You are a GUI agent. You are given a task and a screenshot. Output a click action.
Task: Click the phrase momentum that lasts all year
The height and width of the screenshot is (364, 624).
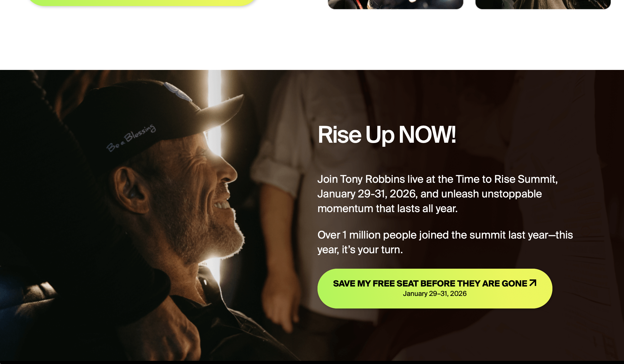coord(388,208)
